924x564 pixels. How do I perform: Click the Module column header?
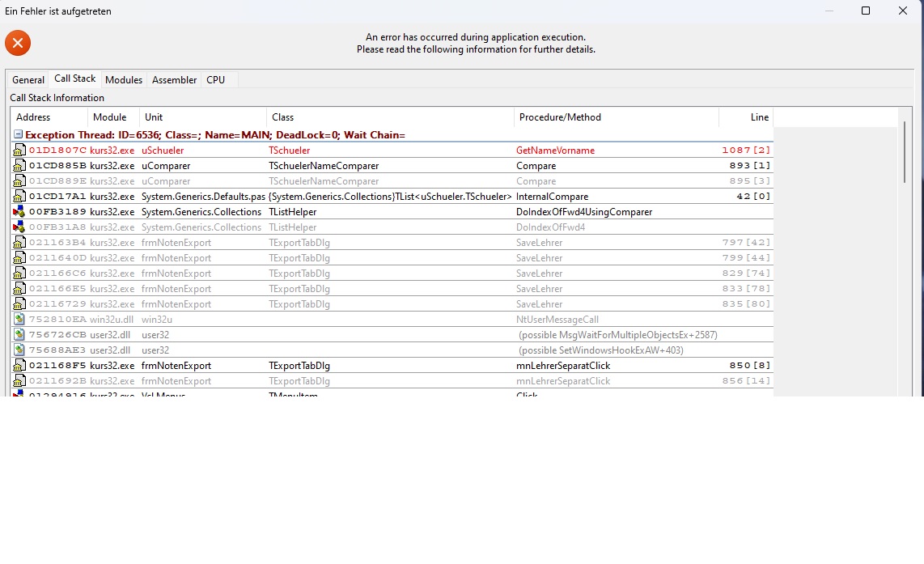pyautogui.click(x=114, y=117)
